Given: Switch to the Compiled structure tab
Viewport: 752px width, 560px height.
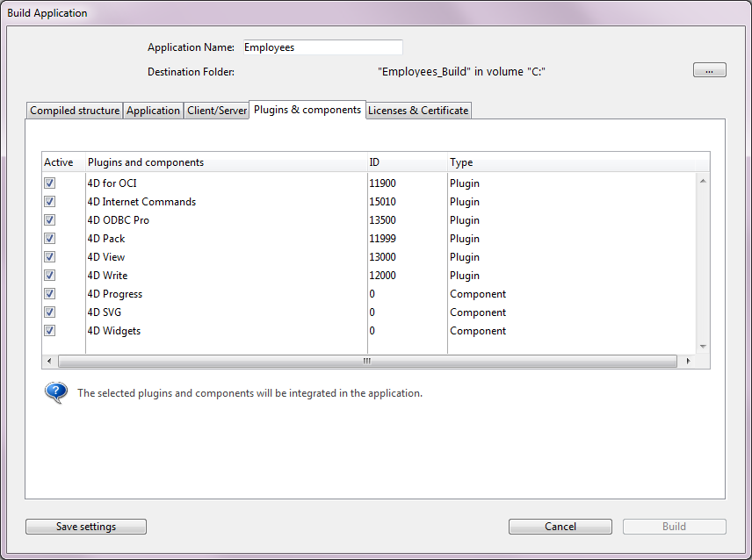Looking at the screenshot, I should coord(75,111).
